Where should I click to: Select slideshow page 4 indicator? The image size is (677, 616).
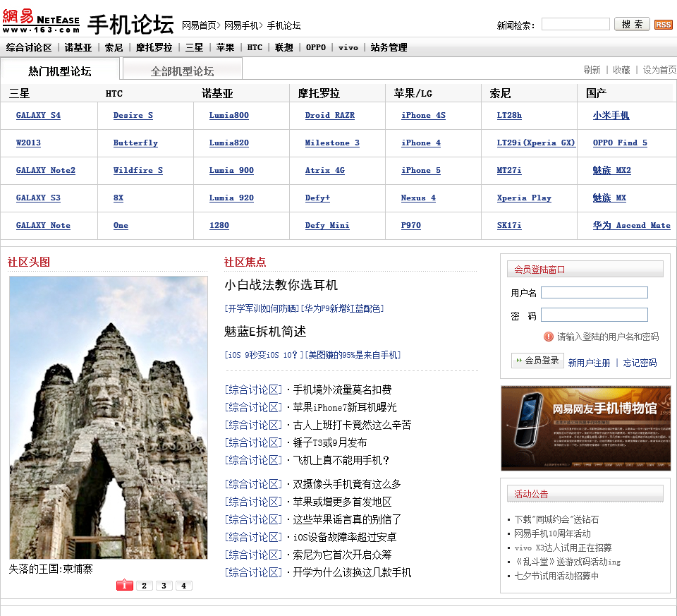tap(184, 586)
